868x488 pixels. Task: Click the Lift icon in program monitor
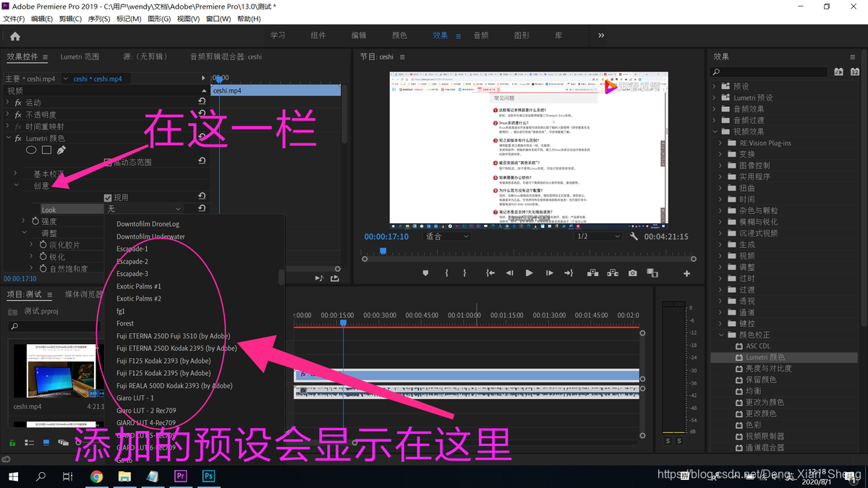[592, 273]
